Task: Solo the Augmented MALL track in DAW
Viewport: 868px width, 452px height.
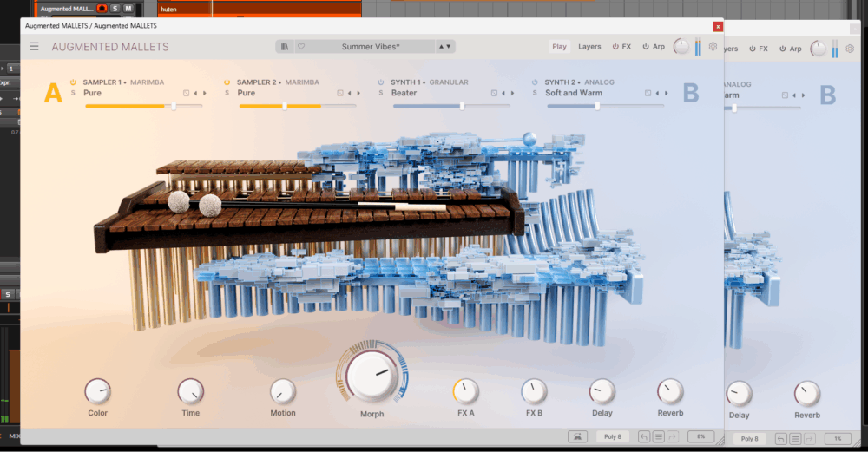Action: pos(115,9)
